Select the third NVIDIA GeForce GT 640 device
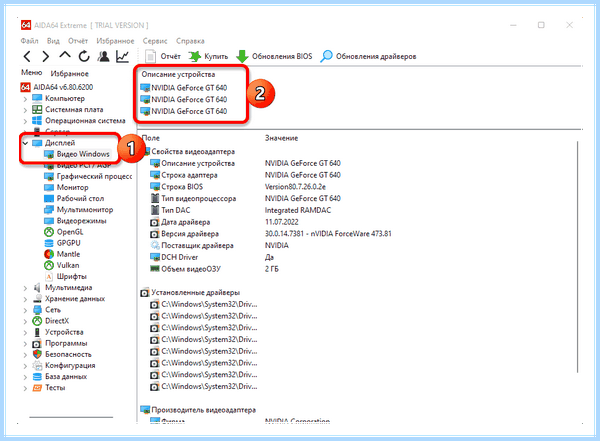600x441 pixels. pyautogui.click(x=184, y=111)
